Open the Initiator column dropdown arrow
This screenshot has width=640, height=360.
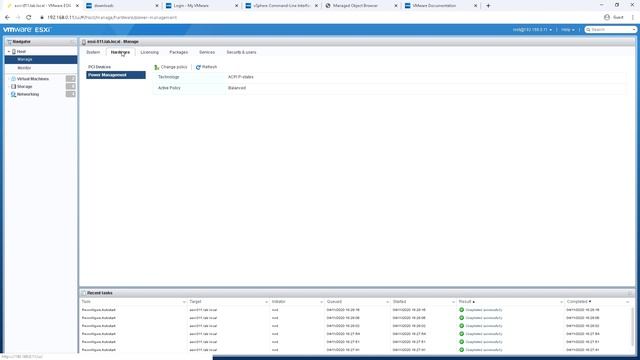tap(321, 302)
